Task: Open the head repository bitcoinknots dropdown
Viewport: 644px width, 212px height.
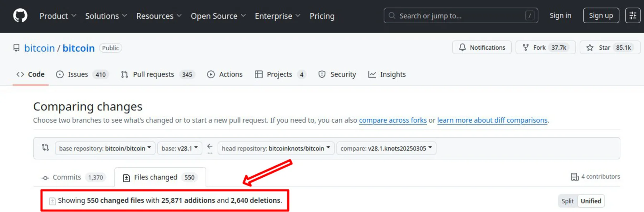Action: 275,148
